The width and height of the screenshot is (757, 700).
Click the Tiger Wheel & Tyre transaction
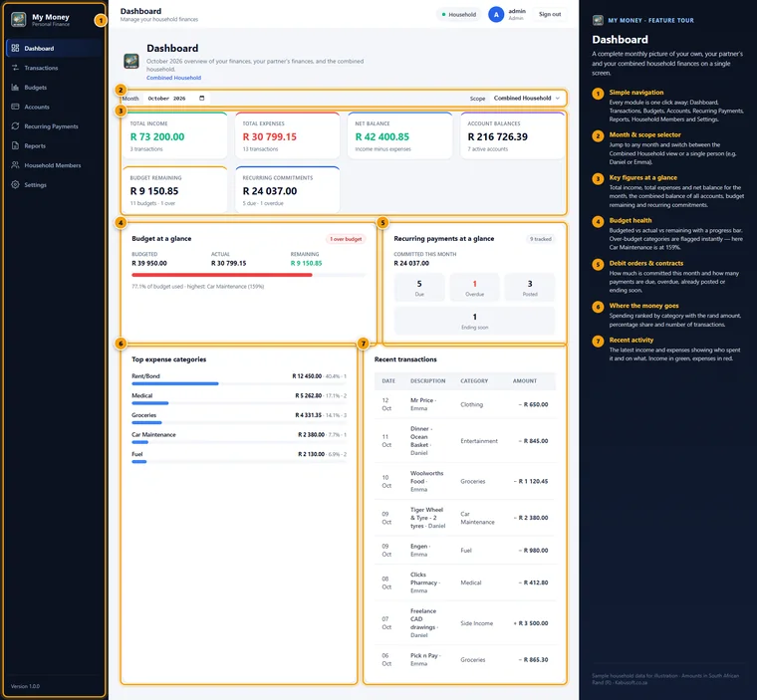click(x=465, y=518)
